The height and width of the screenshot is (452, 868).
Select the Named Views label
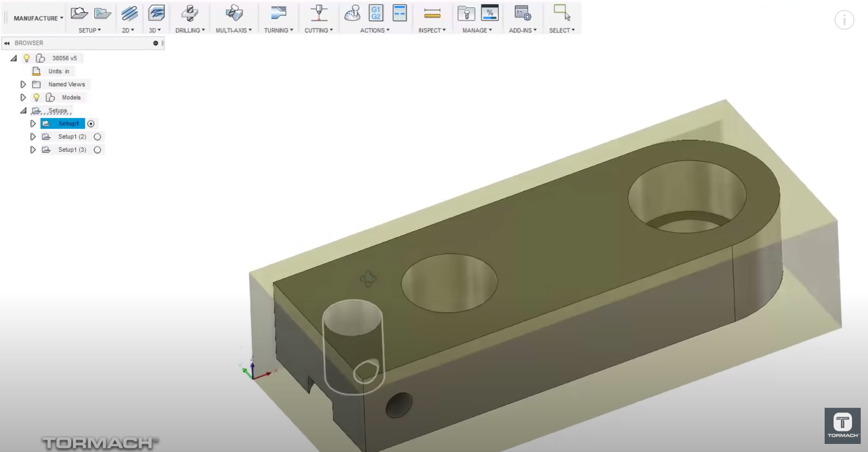tap(67, 85)
